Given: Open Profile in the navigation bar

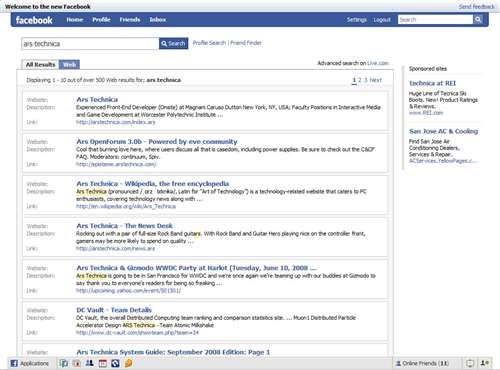Looking at the screenshot, I should tap(101, 20).
